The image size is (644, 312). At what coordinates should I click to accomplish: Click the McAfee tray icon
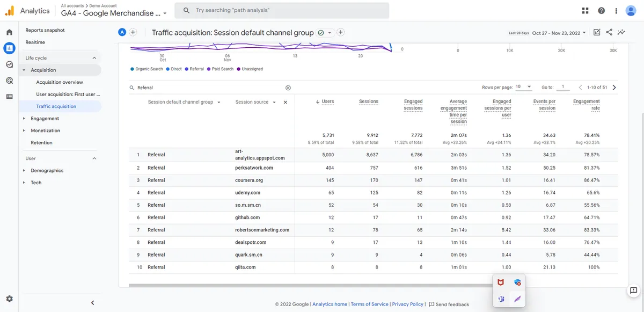pyautogui.click(x=500, y=282)
